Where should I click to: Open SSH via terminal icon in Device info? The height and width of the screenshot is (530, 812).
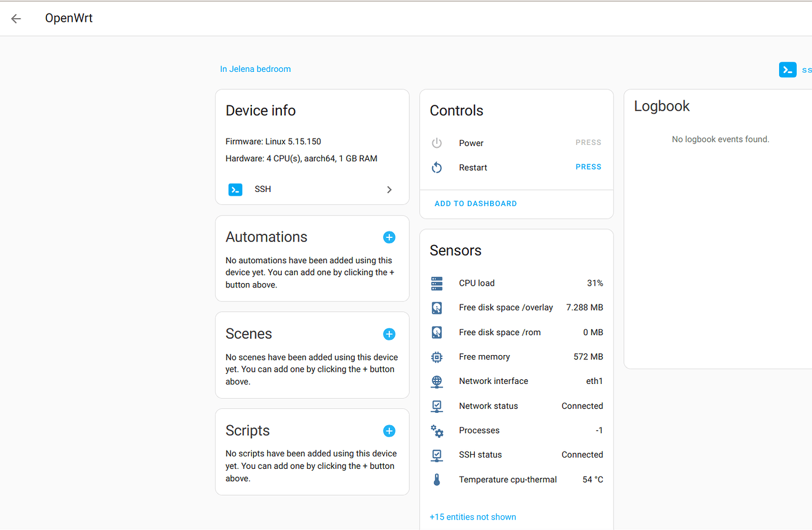235,189
